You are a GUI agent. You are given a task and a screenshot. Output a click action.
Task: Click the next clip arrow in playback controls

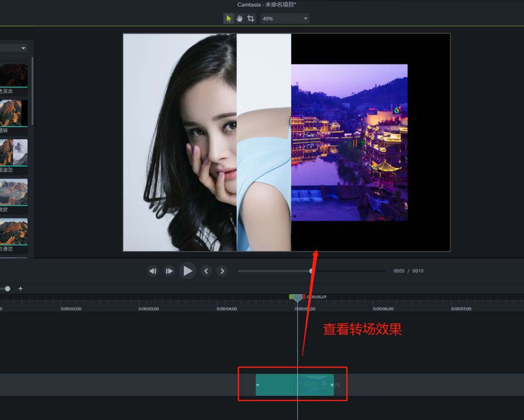coord(222,271)
